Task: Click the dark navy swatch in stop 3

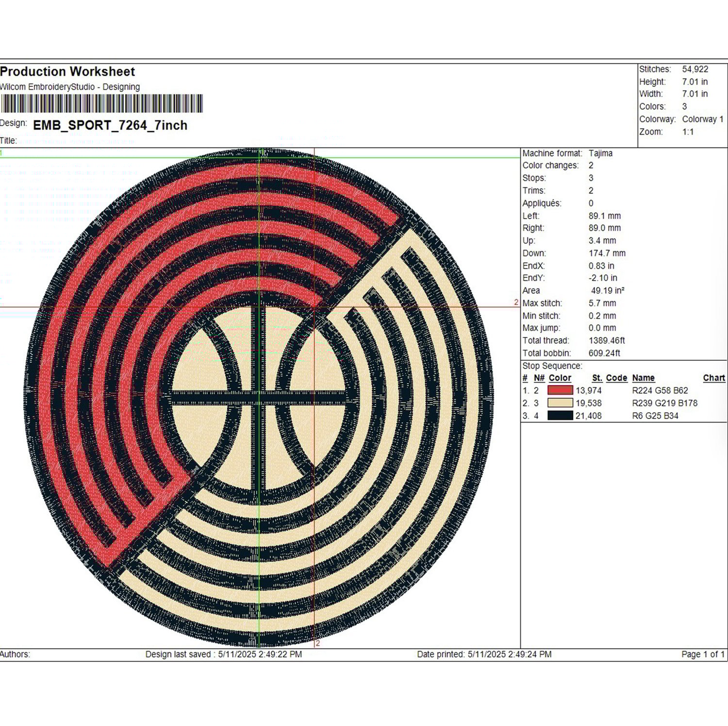Action: [560, 416]
